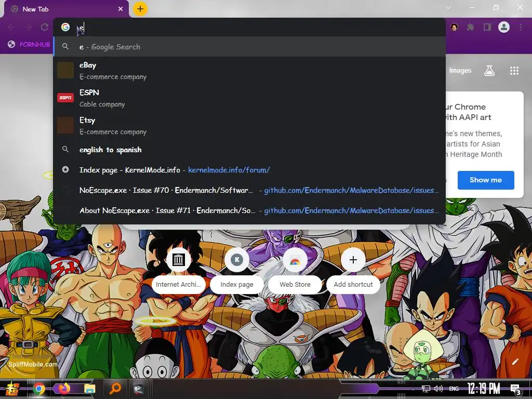Open the magnifier search app on taskbar

pyautogui.click(x=115, y=389)
